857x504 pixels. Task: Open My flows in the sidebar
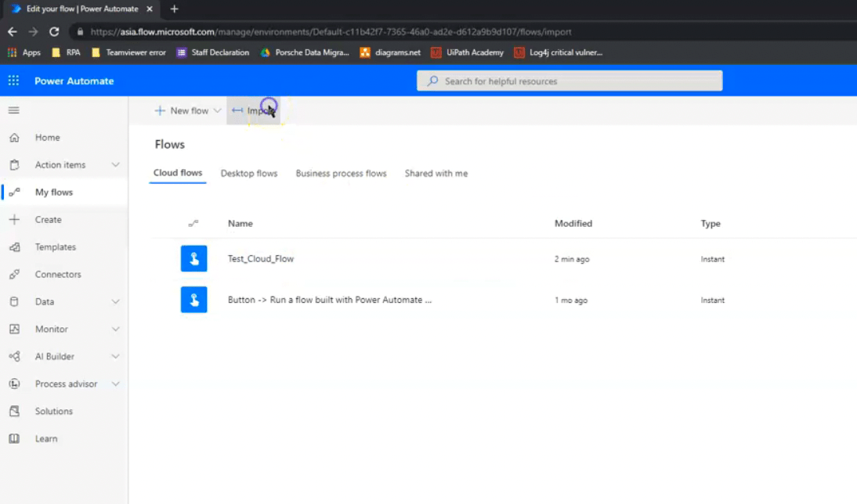(54, 193)
